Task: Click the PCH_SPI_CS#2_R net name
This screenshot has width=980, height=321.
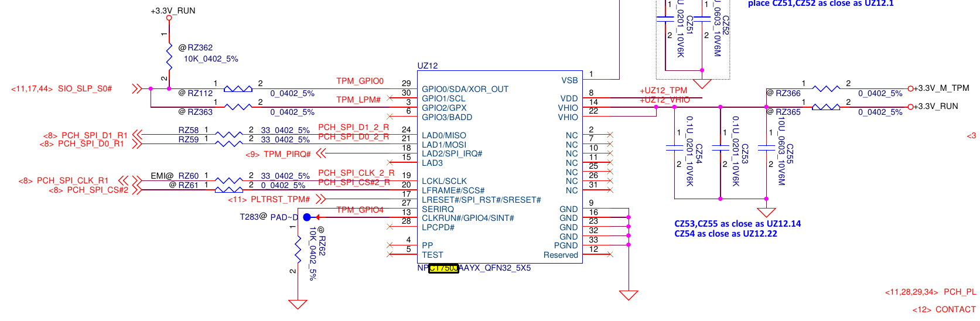Action: coord(353,182)
